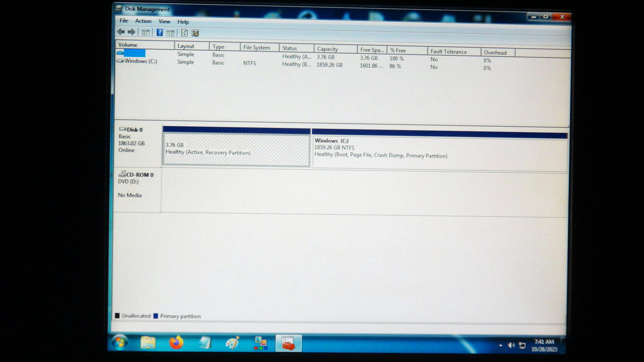Click the Disk 0 drive icon
Screen dimensions: 644x362
point(122,129)
